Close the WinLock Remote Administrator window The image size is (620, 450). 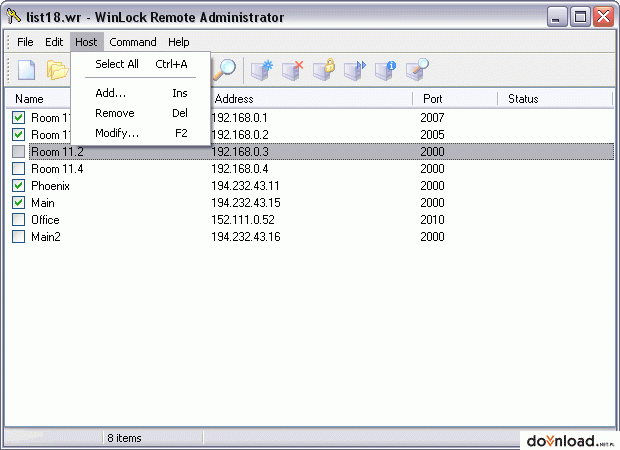(603, 17)
